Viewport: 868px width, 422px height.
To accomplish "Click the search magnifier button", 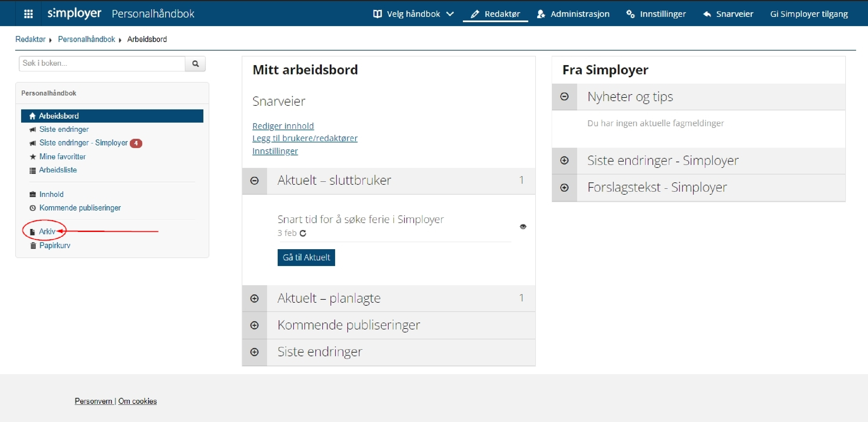I will (195, 63).
